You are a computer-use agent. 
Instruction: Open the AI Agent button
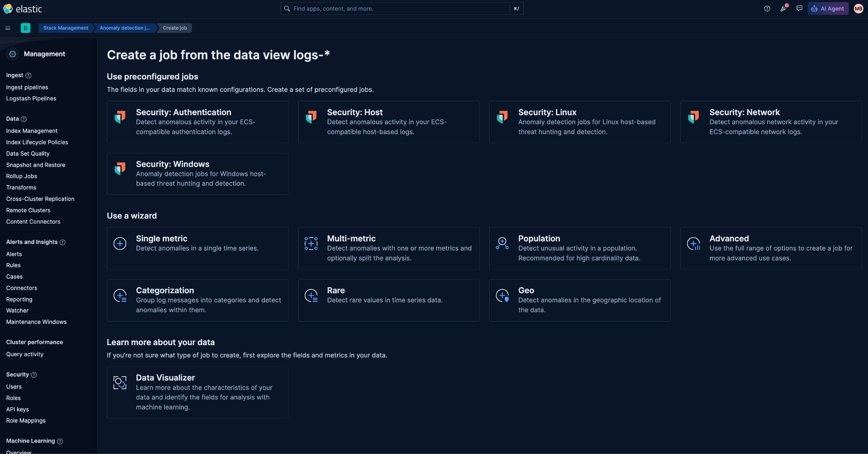click(x=828, y=8)
